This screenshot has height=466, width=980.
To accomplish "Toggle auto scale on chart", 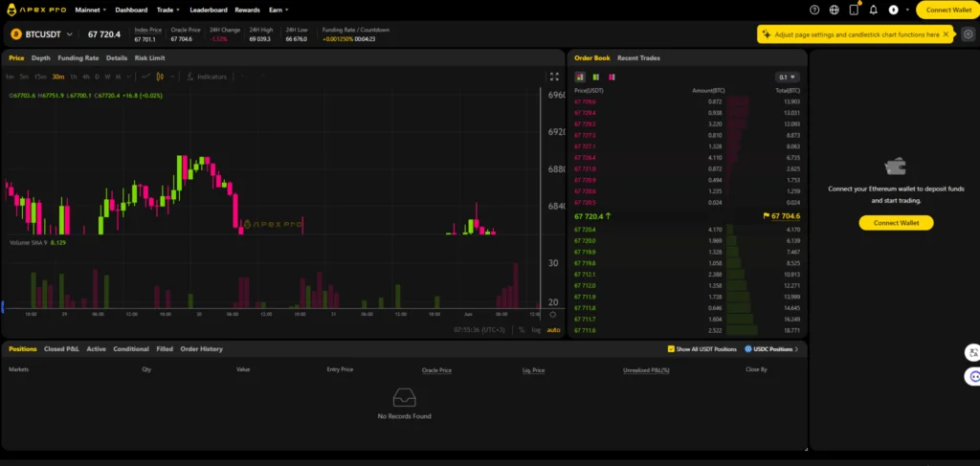I will point(553,330).
